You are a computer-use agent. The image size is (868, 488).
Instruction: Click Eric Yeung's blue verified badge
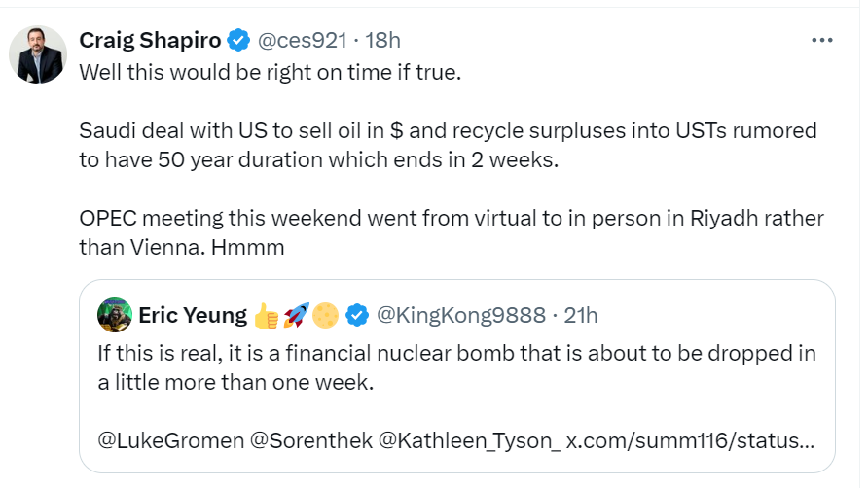(x=358, y=315)
